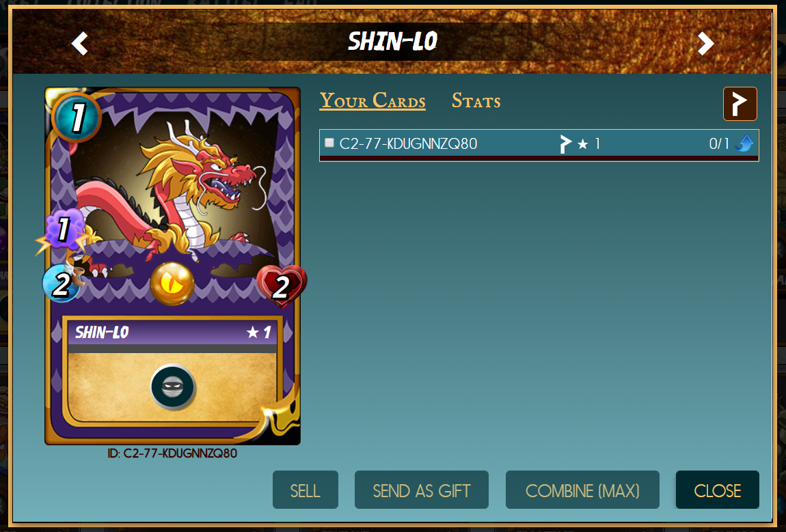Viewport: 786px width, 532px height.
Task: Click the blue speed stat icon
Action: point(61,283)
